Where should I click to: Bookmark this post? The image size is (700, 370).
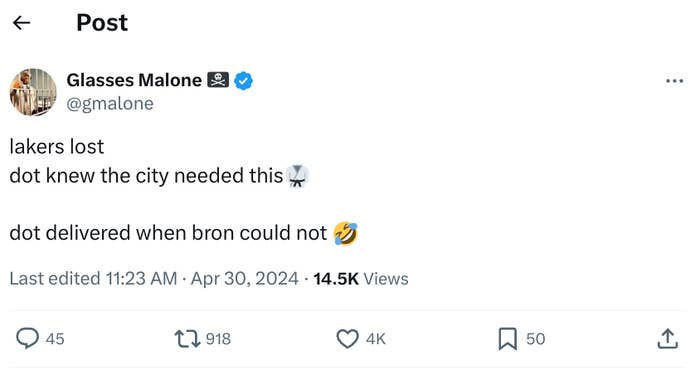(x=508, y=339)
